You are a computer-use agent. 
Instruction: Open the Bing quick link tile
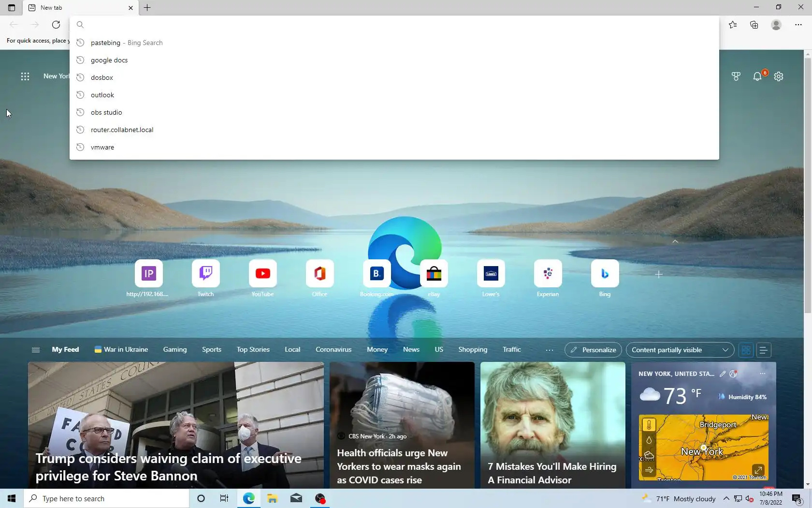605,273
